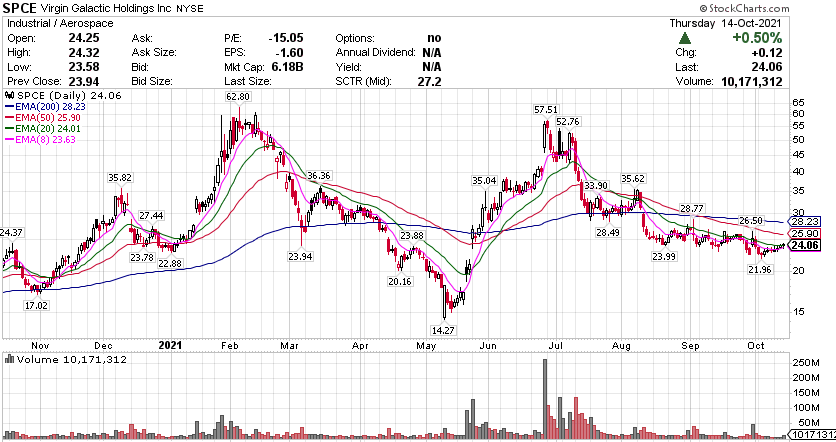Click the 24.06 last price axis tag
The width and height of the screenshot is (836, 442).
[805, 245]
